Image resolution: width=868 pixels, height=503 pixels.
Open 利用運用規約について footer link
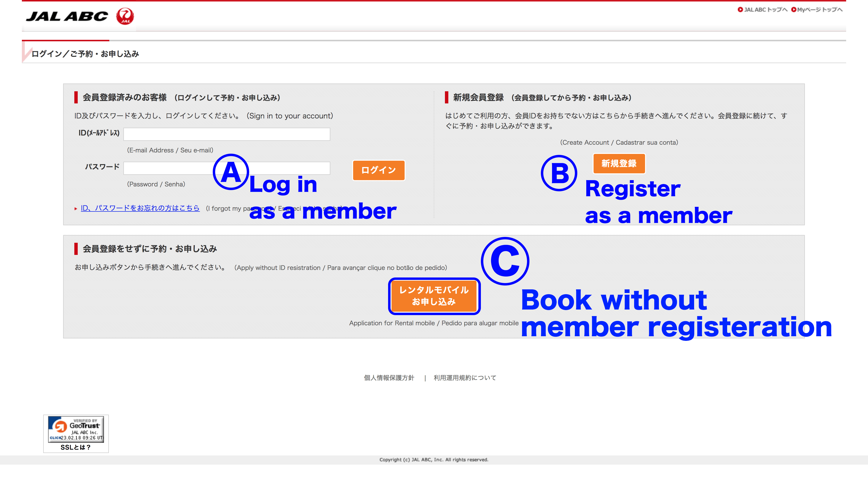[x=465, y=378]
